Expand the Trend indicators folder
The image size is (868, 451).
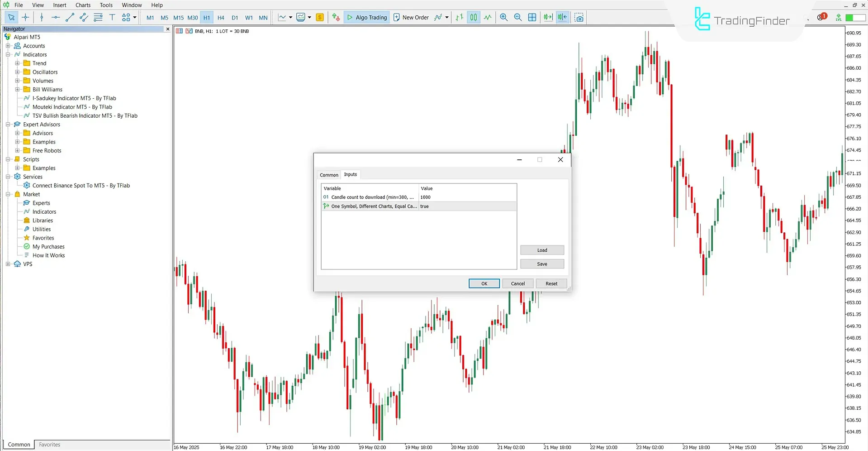pos(17,63)
